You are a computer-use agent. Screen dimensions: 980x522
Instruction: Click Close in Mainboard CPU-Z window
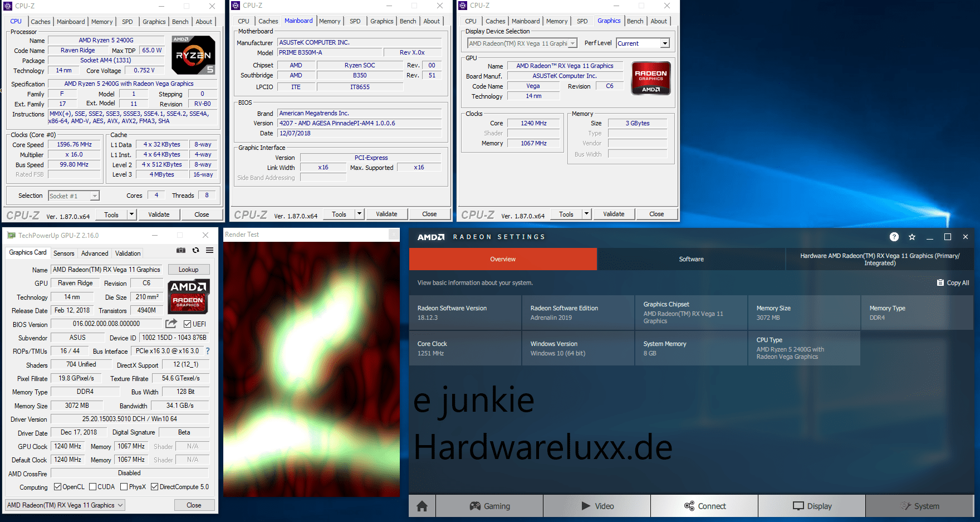pyautogui.click(x=429, y=214)
